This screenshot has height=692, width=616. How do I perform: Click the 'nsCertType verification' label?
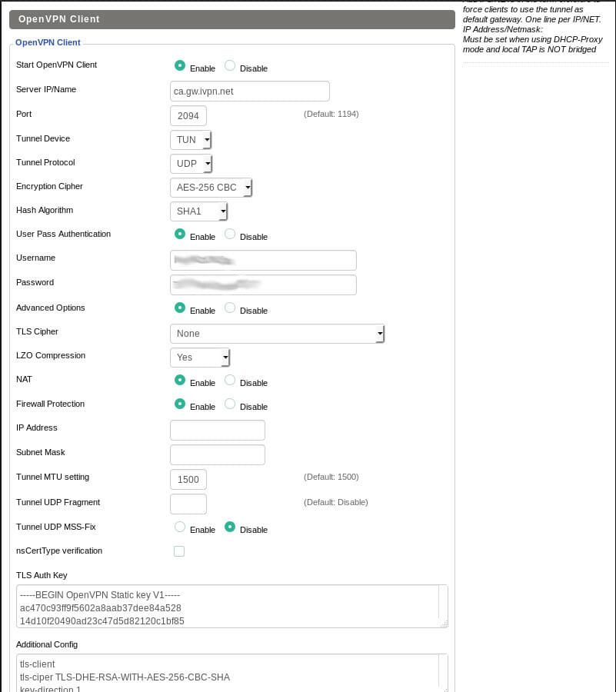pyautogui.click(x=59, y=551)
